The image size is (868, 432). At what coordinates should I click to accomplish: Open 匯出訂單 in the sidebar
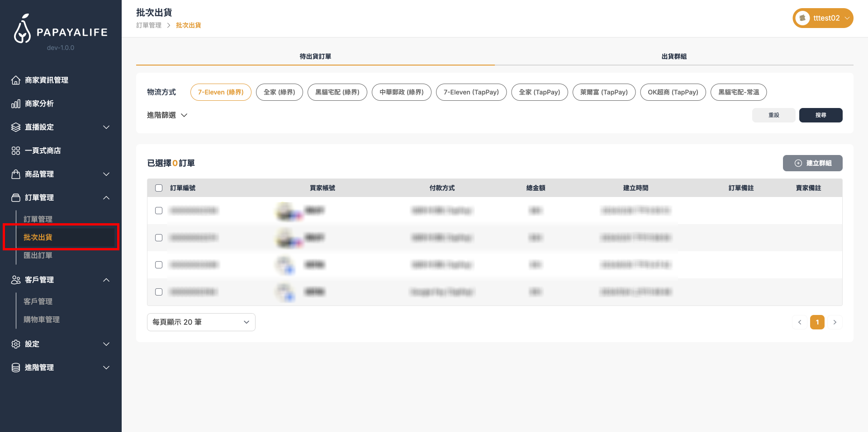(x=38, y=255)
